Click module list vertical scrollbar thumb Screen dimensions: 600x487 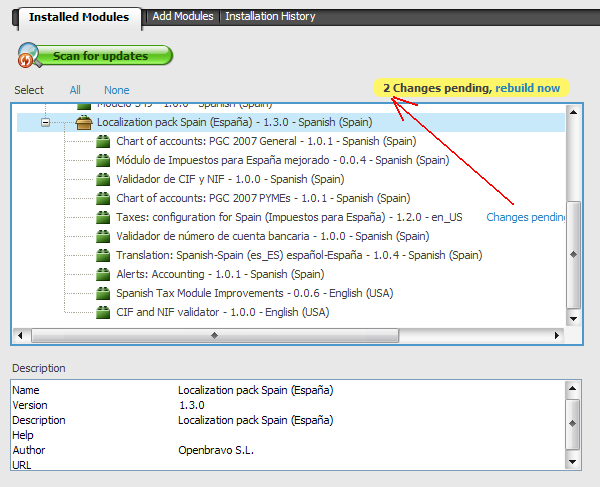point(573,254)
